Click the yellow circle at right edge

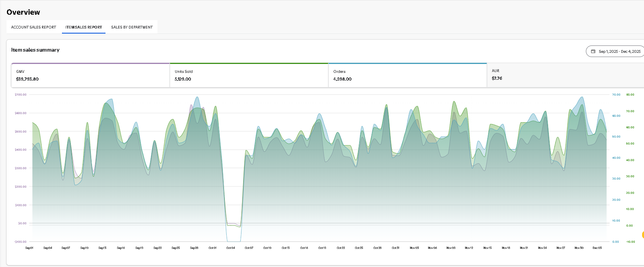pos(642,235)
